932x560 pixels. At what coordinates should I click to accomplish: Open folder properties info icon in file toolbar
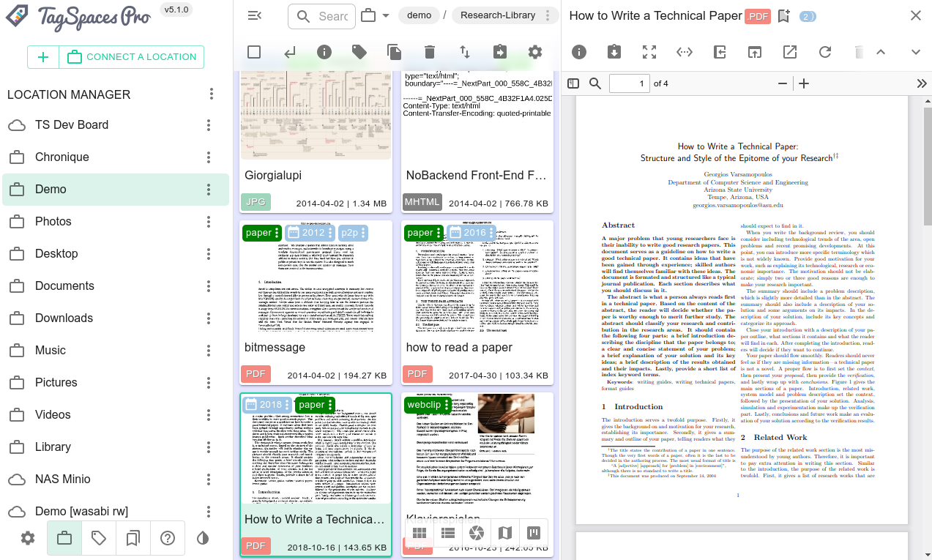pyautogui.click(x=324, y=52)
